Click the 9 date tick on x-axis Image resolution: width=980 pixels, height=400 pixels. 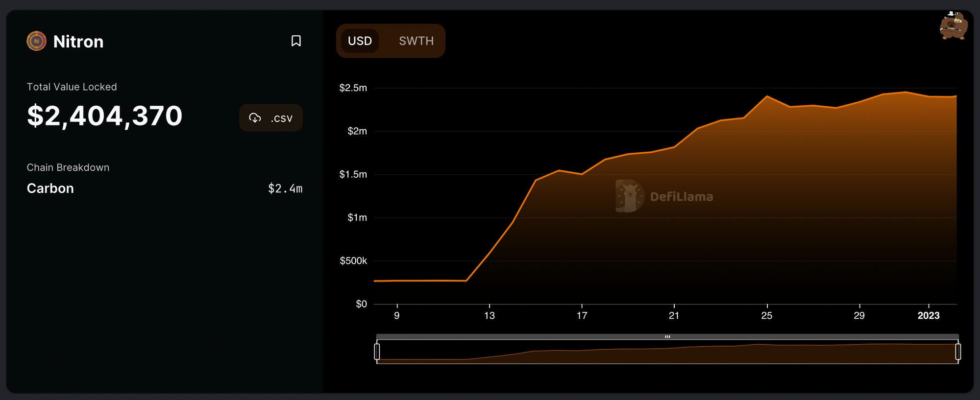coord(397,316)
